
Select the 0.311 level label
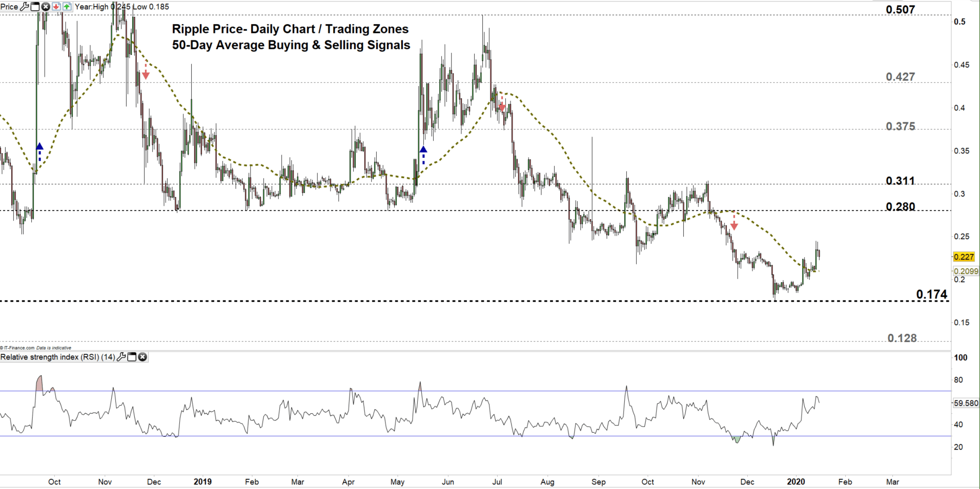pos(900,181)
